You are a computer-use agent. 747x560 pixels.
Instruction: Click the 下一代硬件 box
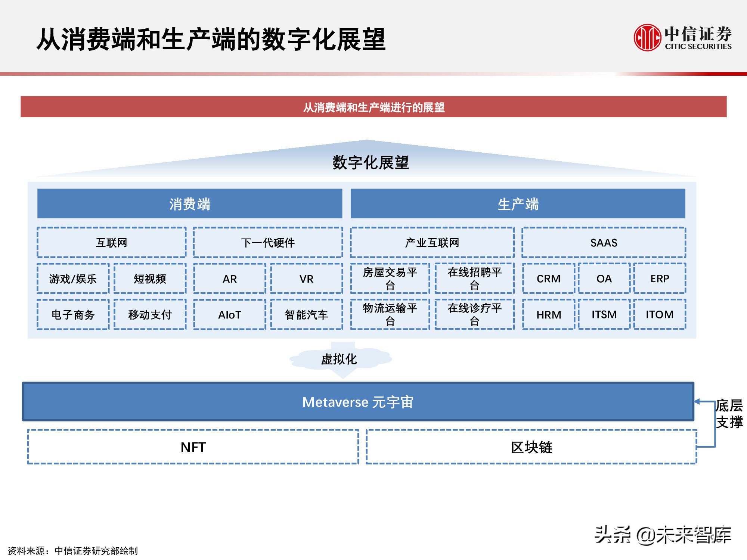tap(268, 243)
